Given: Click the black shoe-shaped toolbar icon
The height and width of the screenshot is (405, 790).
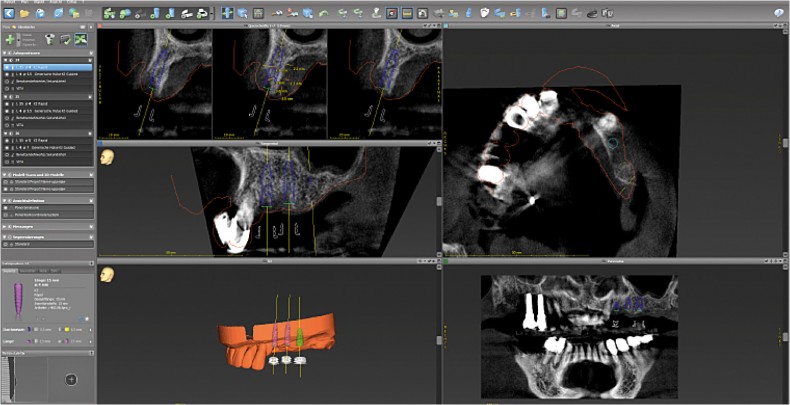Looking at the screenshot, I should click(592, 13).
